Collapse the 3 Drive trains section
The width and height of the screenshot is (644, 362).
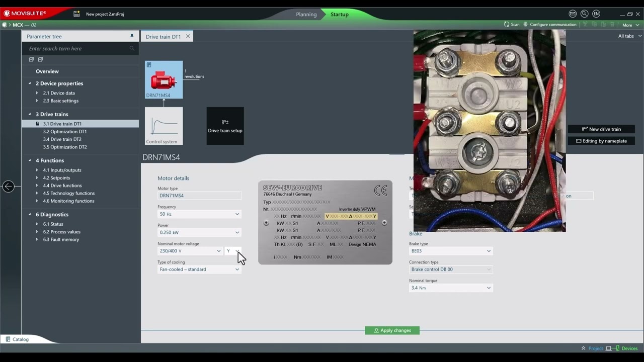(30, 114)
